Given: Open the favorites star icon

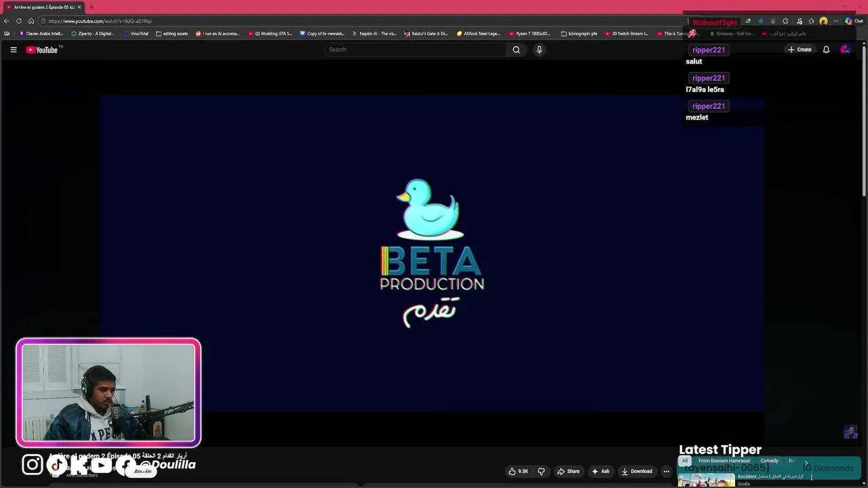Looking at the screenshot, I should [811, 21].
